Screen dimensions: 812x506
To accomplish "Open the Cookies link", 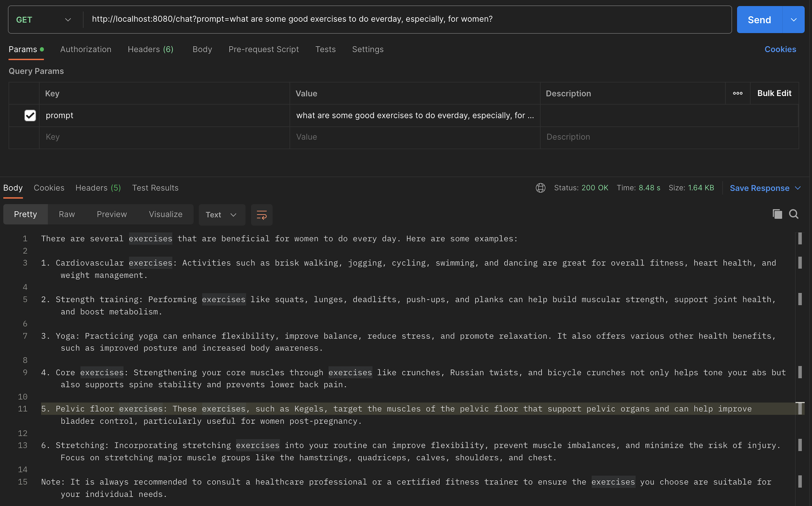I will click(x=780, y=49).
